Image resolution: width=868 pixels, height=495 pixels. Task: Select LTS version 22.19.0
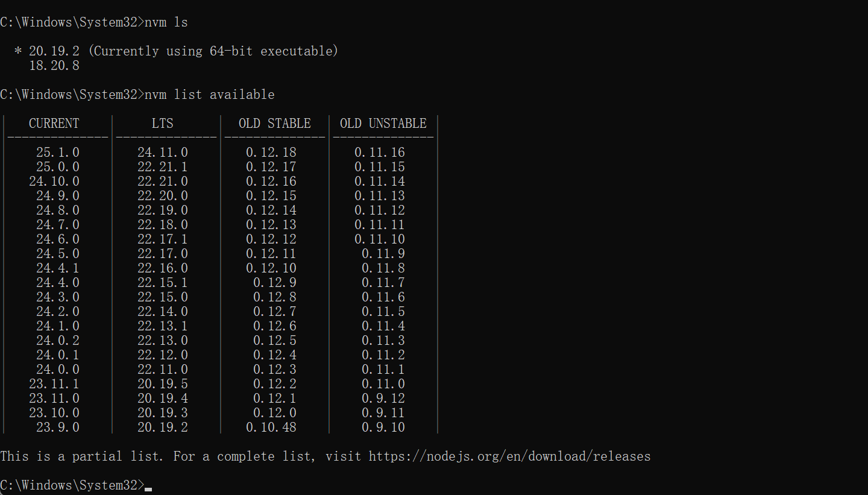point(163,210)
